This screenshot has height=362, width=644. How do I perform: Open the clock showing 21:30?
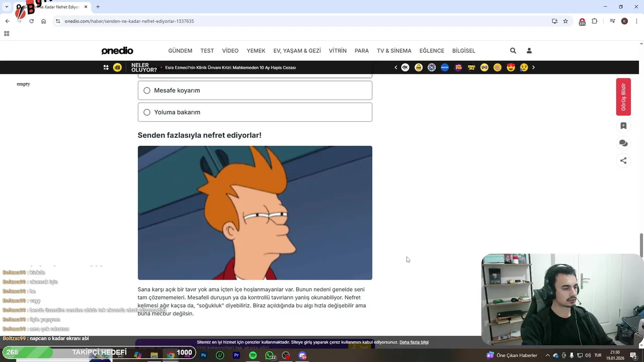coord(615,355)
